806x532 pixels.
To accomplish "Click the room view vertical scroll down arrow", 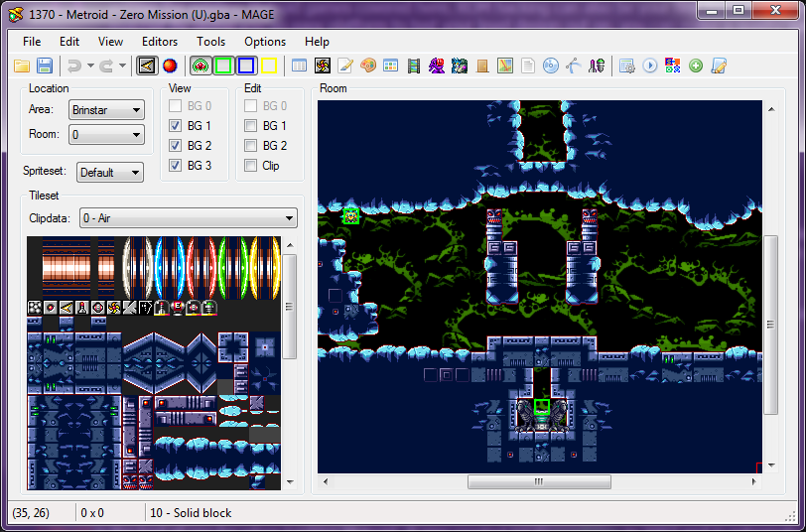I will tap(770, 465).
